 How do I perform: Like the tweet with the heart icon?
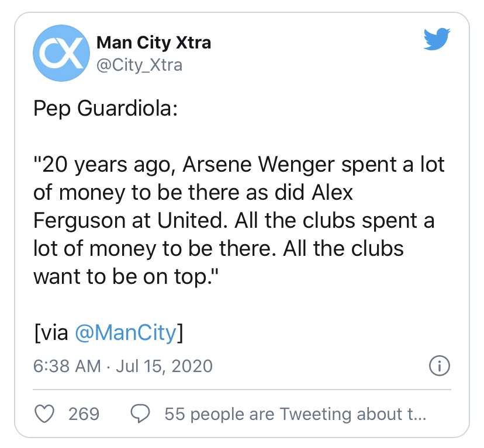pos(44,414)
